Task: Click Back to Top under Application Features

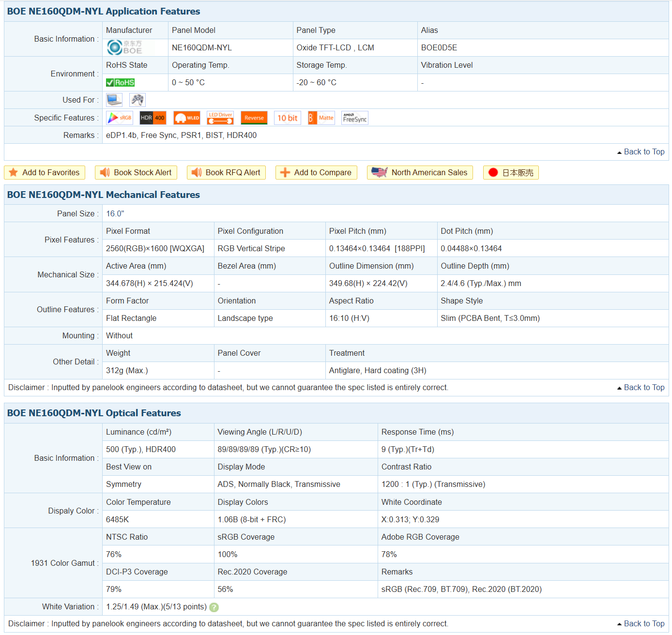Action: 641,152
